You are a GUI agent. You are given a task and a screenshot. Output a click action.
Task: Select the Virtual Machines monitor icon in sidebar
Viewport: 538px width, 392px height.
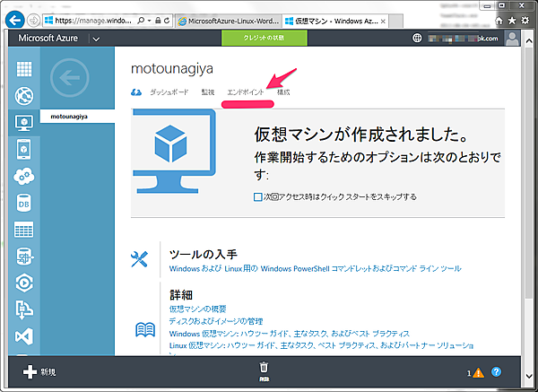[x=24, y=123]
